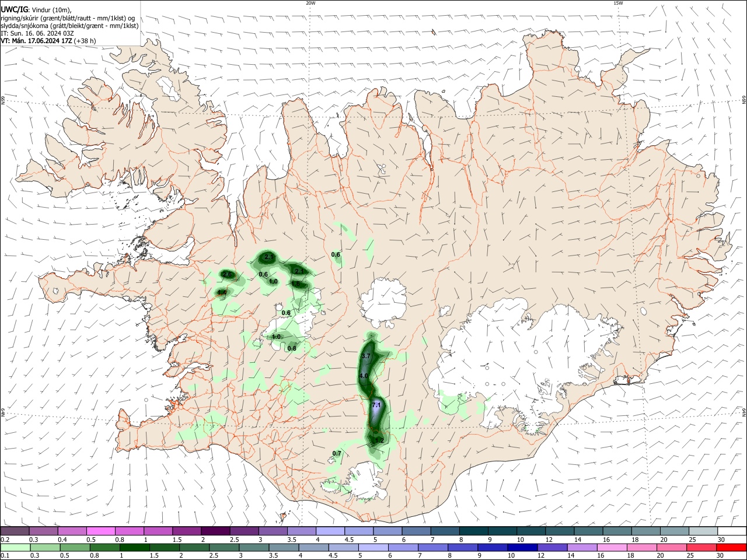
Task: Select bottom-row legend swatch between 5 and 6
Action: (x=373, y=547)
